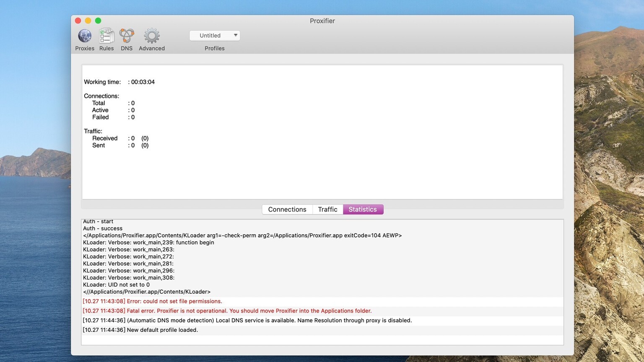Maximize the Proxifier window with green button
Image resolution: width=644 pixels, height=362 pixels.
pos(98,21)
